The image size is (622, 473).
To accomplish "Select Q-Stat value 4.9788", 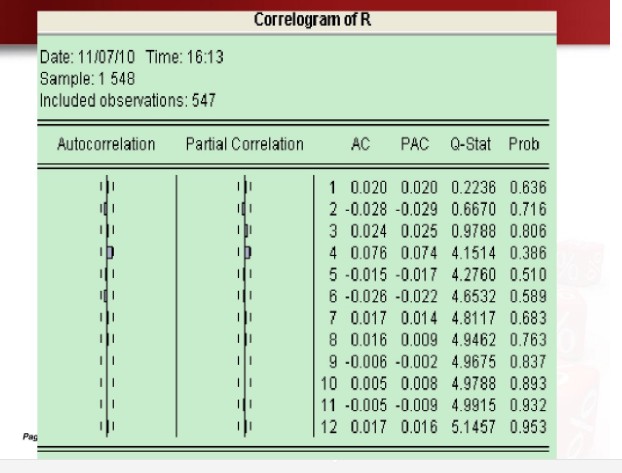I will pos(474,383).
